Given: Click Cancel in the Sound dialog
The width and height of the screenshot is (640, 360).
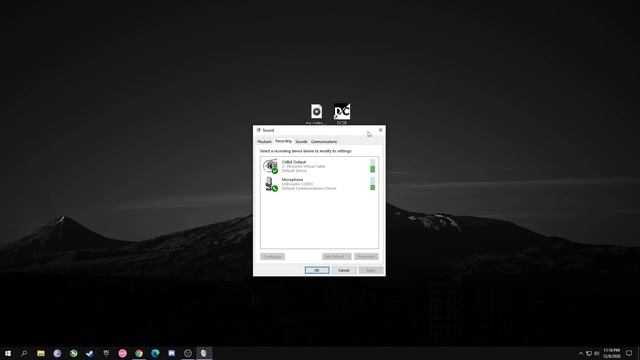Looking at the screenshot, I should (344, 270).
